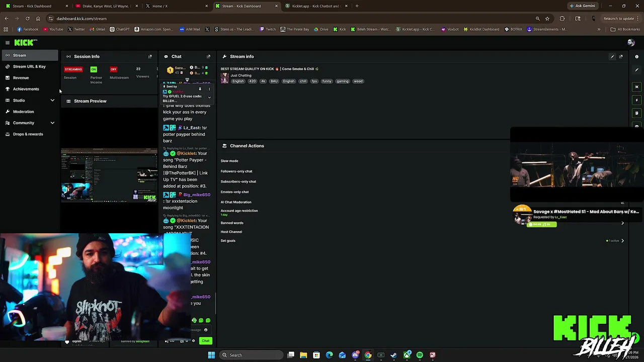Click the Stream Preview thumbnail
The width and height of the screenshot is (644, 362).
109,175
